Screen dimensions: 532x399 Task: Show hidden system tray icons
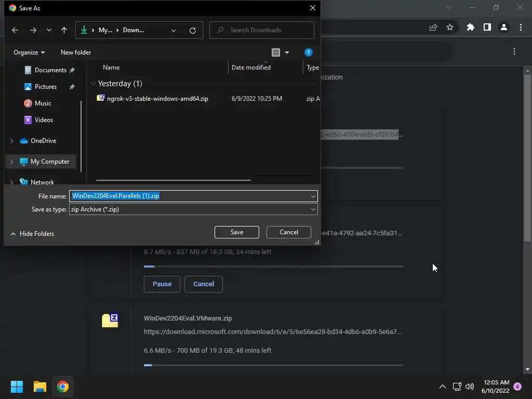[443, 387]
